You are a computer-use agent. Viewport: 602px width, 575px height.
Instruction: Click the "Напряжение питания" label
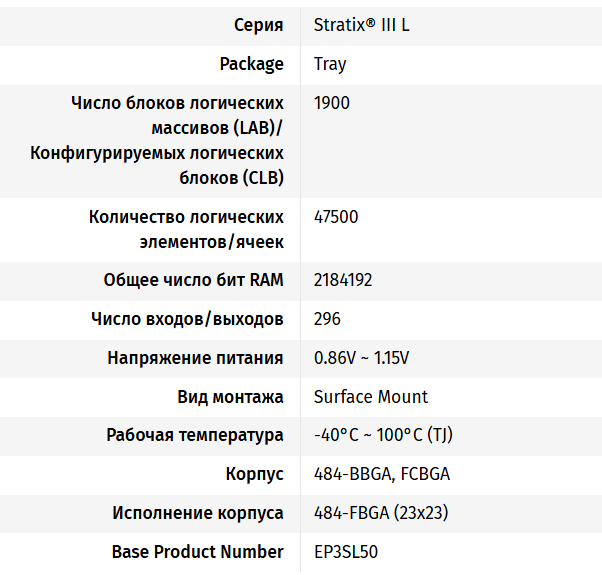[x=195, y=358]
